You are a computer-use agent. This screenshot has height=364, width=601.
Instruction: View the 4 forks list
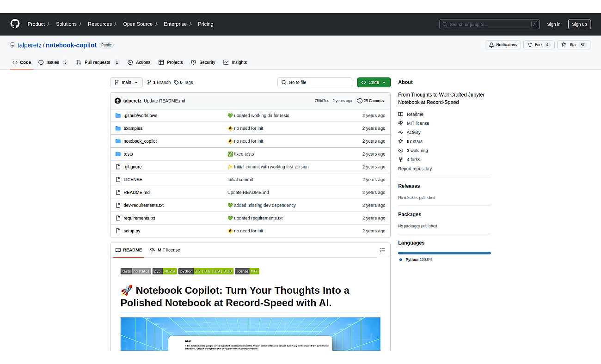click(409, 160)
